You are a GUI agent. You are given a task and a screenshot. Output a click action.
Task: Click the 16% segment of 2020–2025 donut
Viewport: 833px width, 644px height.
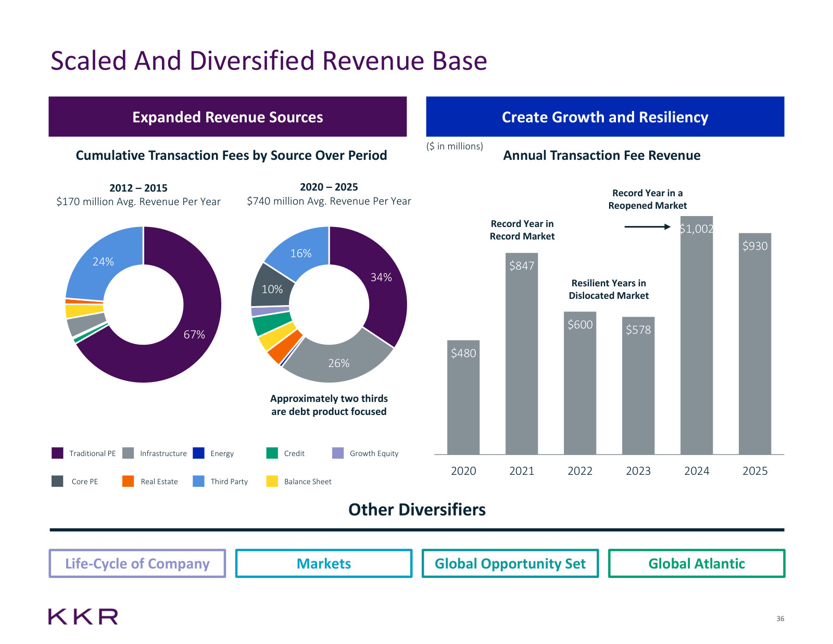[x=301, y=254]
